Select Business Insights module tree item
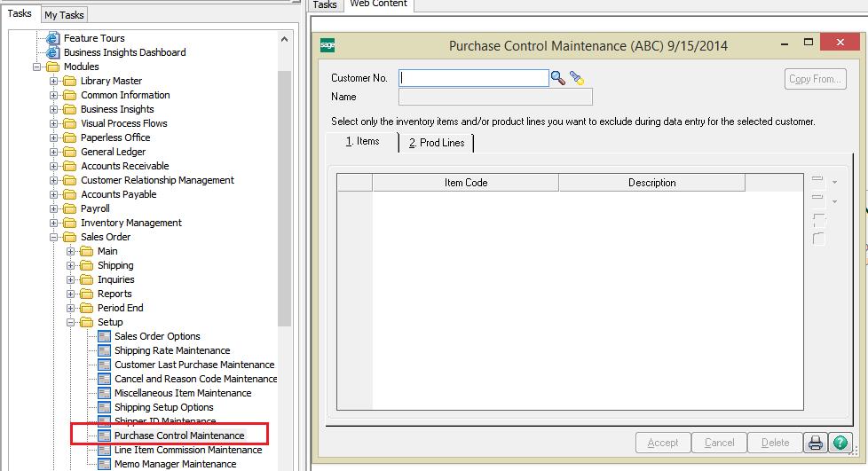The height and width of the screenshot is (471, 868). coord(117,110)
